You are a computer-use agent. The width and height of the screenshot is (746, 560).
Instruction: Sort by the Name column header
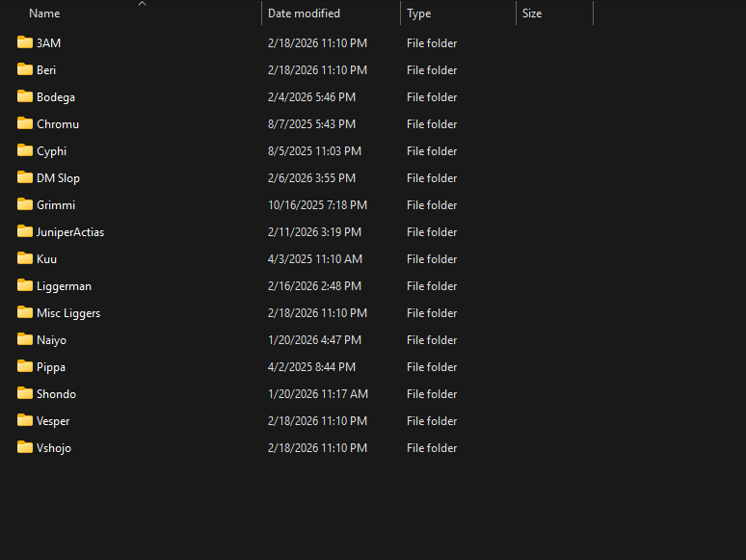click(x=44, y=13)
